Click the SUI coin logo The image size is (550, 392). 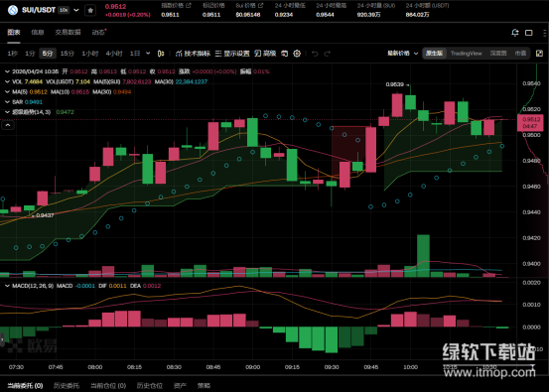pos(13,10)
